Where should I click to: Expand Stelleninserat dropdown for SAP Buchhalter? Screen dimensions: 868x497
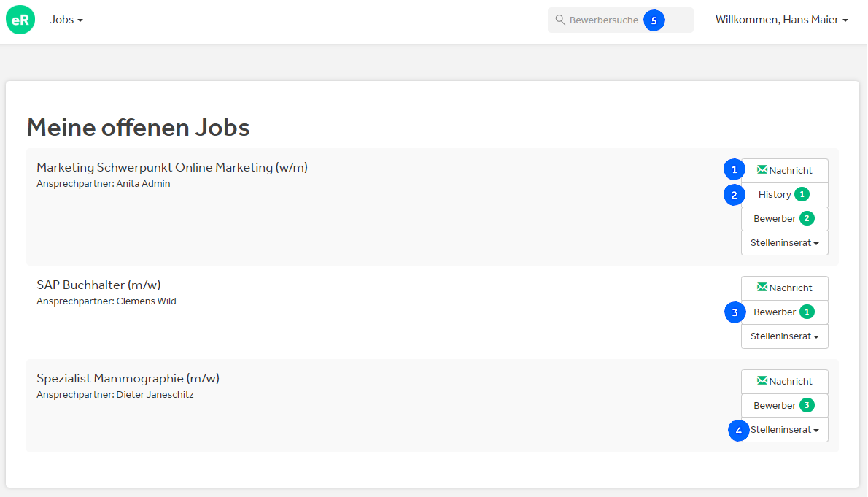click(x=784, y=336)
